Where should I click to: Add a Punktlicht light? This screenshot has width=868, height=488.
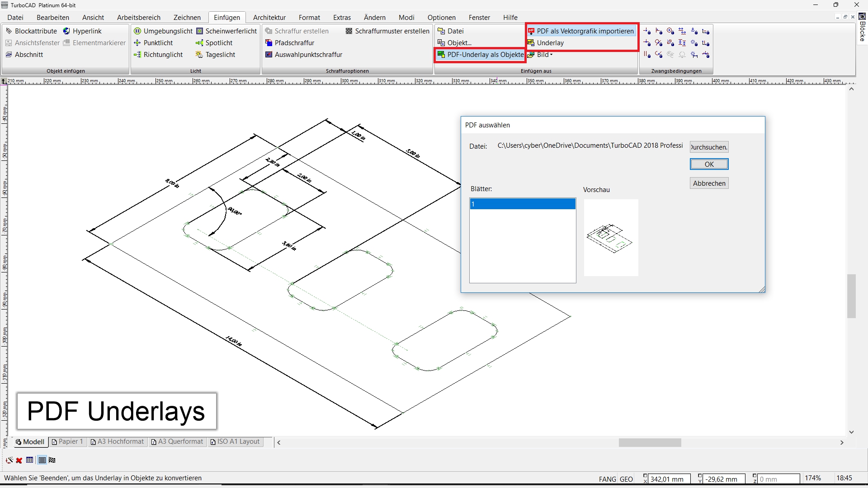tap(153, 43)
